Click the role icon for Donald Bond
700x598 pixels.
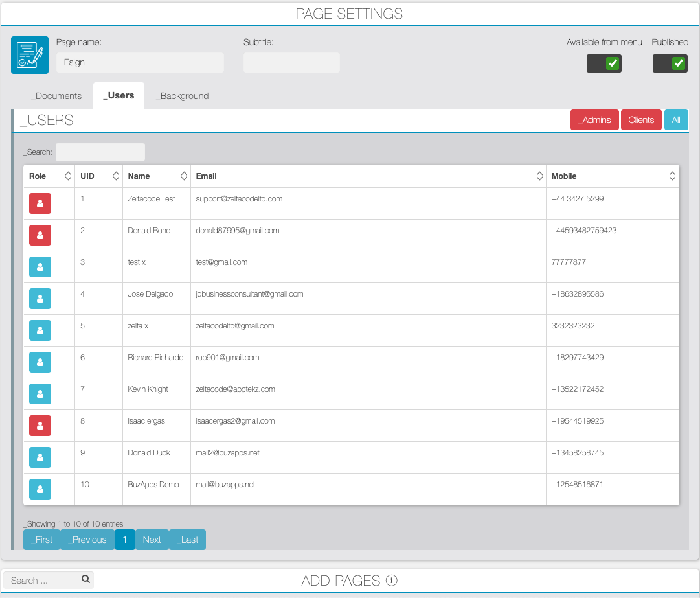[40, 235]
